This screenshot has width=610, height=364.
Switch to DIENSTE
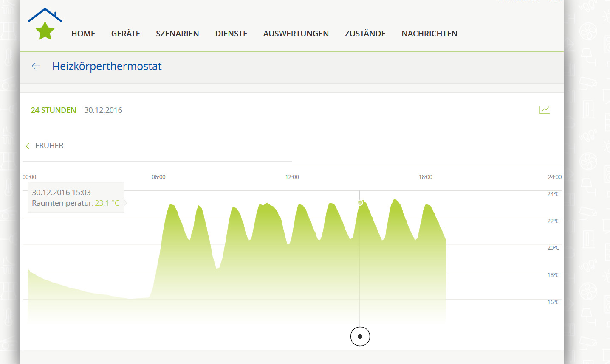tap(231, 34)
